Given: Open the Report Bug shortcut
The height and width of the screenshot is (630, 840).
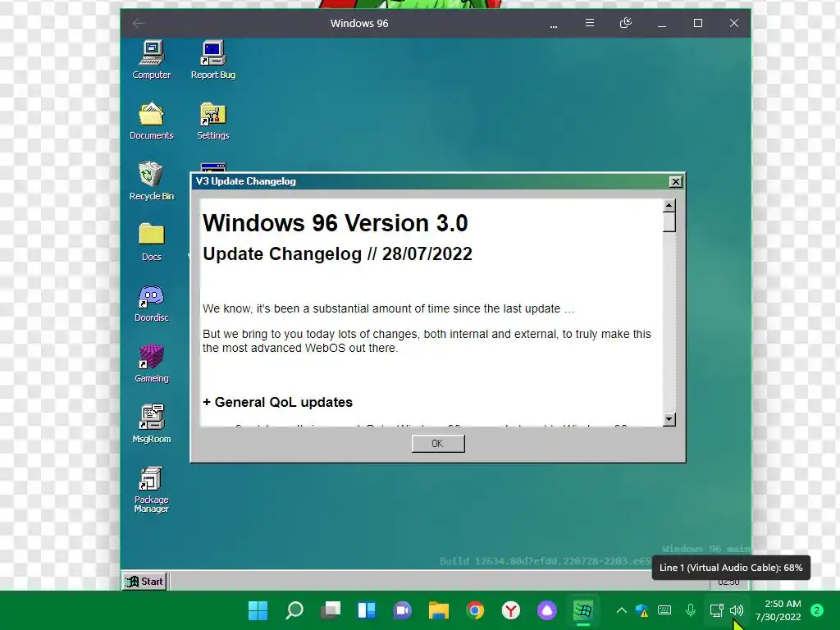Looking at the screenshot, I should 213,60.
